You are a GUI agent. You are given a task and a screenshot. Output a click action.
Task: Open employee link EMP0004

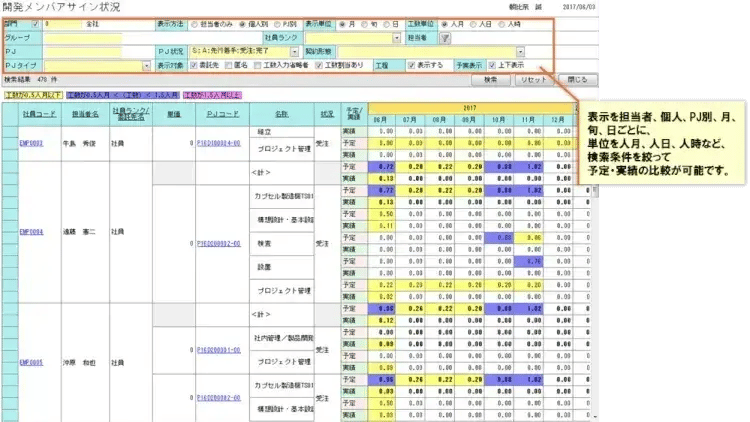[x=32, y=229]
